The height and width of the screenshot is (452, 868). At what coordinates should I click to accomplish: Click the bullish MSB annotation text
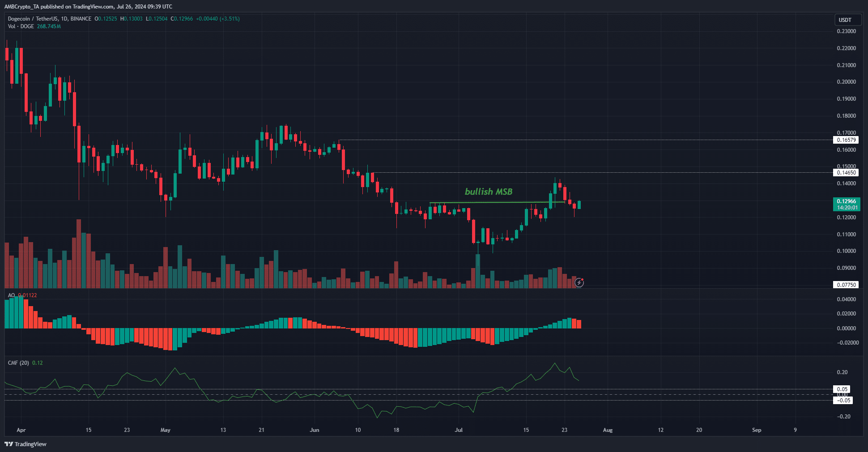(x=489, y=192)
